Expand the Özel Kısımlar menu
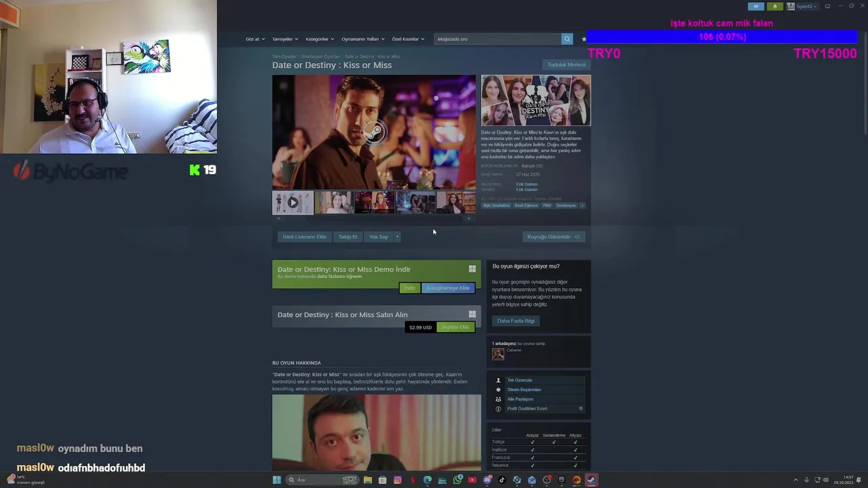This screenshot has width=868, height=488. (x=408, y=39)
